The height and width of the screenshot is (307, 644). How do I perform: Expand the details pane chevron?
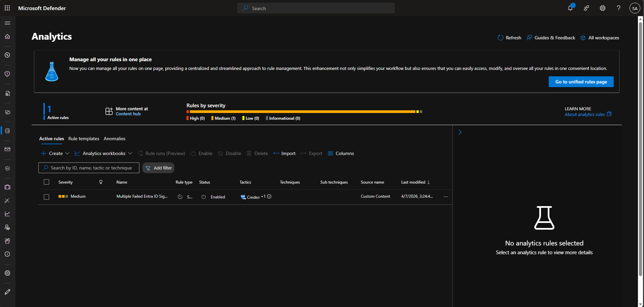460,132
